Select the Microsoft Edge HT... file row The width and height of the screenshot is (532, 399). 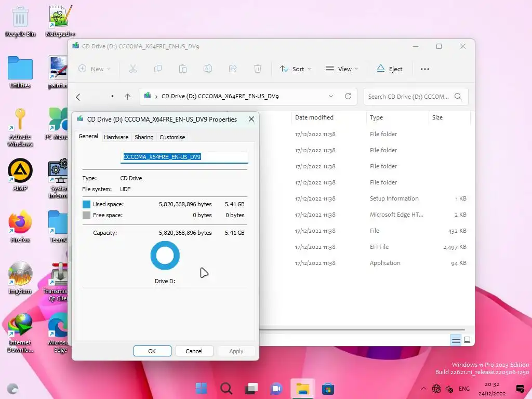366,215
